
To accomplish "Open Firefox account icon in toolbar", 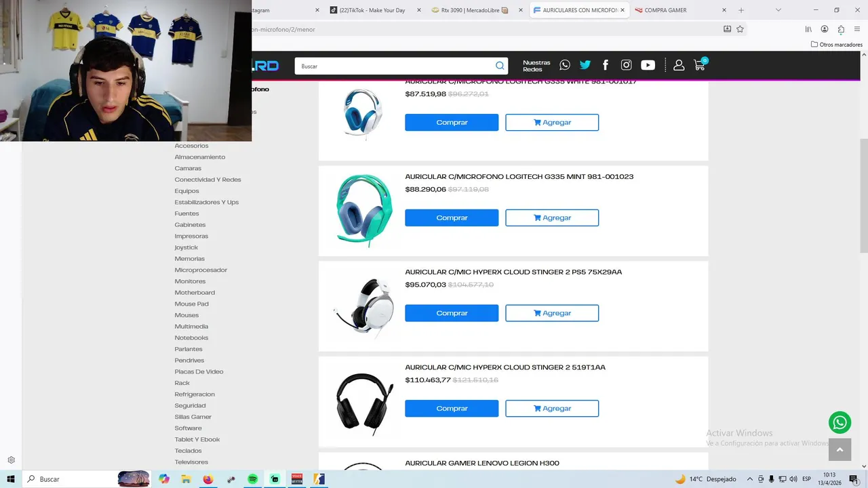I will tap(825, 29).
